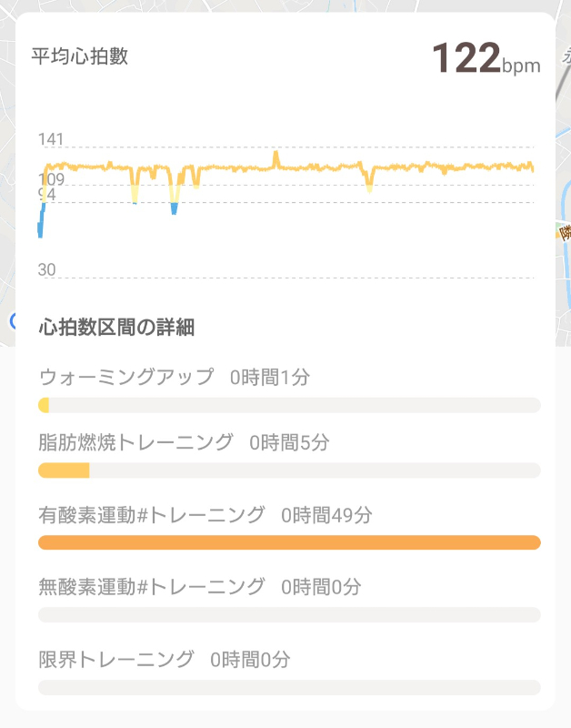Tap the ウォーミングアップ zone label

(126, 377)
